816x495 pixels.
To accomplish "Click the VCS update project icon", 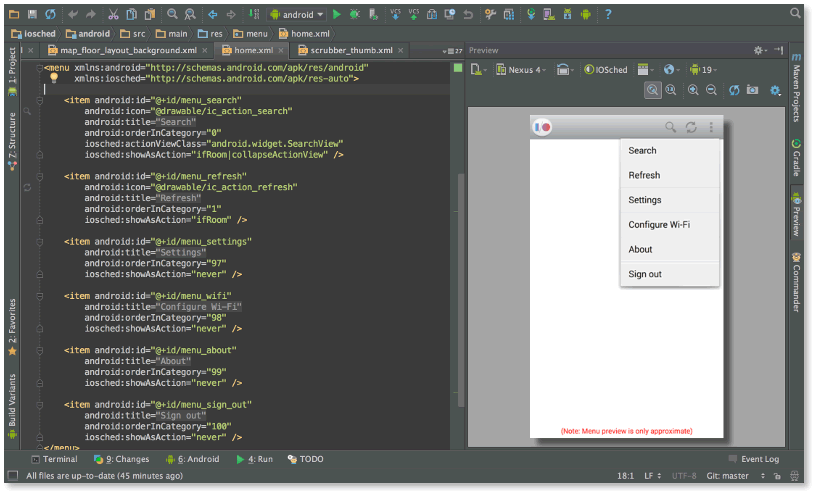I will 396,15.
